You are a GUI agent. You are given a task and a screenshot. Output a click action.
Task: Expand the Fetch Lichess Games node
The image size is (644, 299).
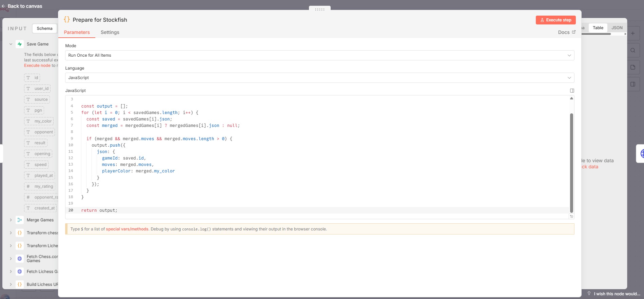point(11,272)
